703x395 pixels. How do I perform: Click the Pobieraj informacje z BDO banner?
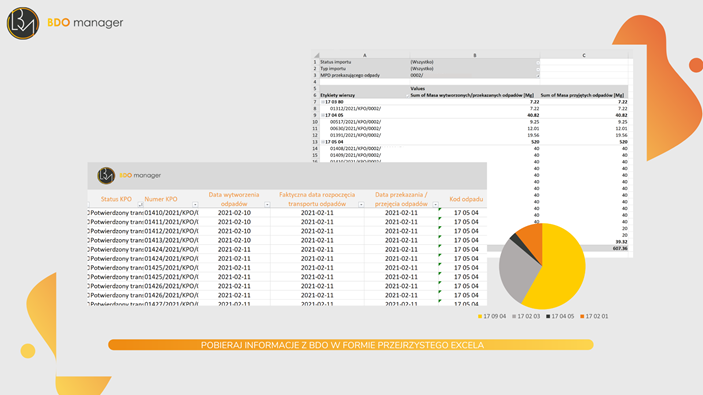tap(351, 345)
